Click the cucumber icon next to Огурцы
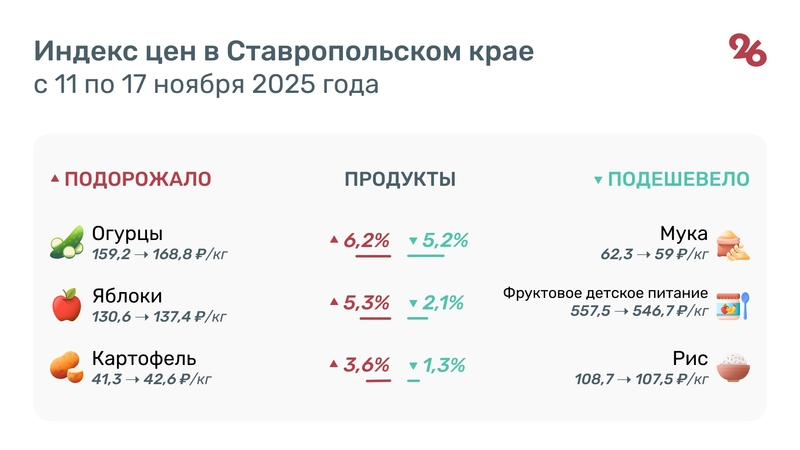The height and width of the screenshot is (450, 800). click(x=67, y=244)
